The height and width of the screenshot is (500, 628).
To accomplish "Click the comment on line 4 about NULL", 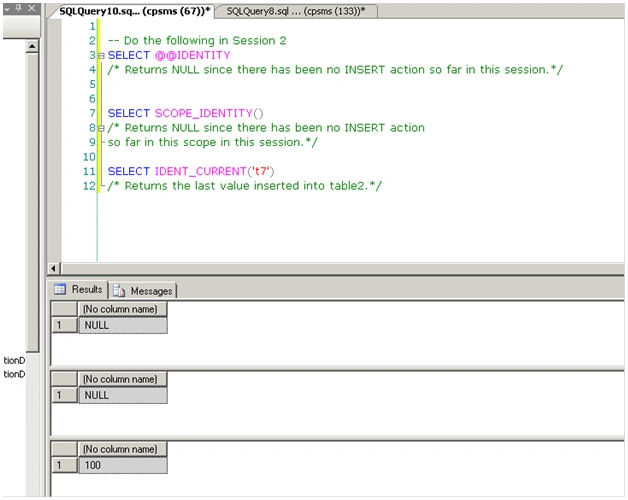I will [x=335, y=70].
